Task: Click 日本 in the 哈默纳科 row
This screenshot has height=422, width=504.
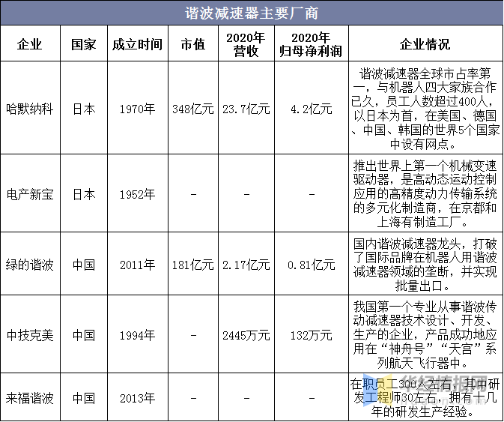Action: [84, 109]
